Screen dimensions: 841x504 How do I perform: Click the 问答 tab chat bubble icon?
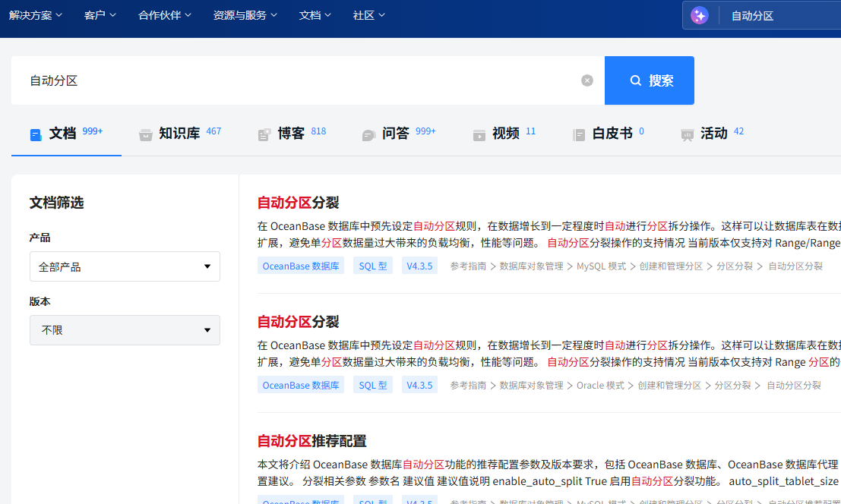[368, 135]
